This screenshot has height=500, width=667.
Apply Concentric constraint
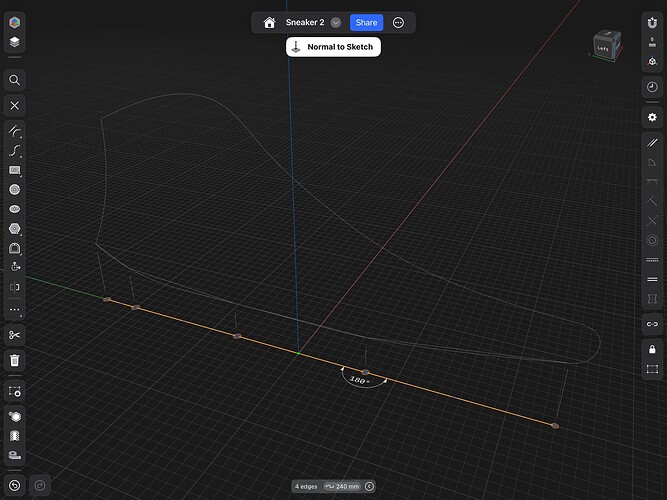pyautogui.click(x=652, y=240)
